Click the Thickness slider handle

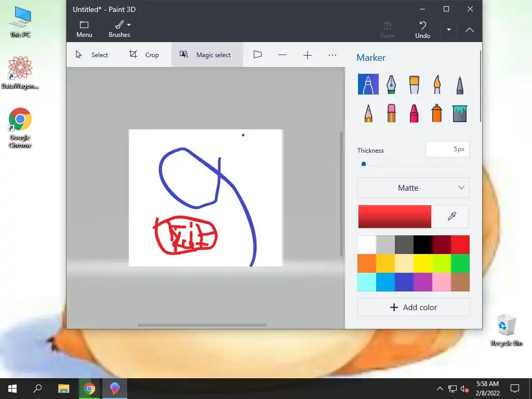coord(364,164)
